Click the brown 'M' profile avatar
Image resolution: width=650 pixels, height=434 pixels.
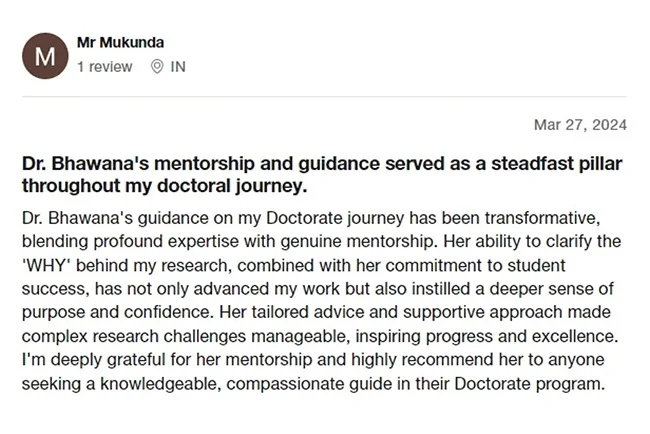click(44, 56)
